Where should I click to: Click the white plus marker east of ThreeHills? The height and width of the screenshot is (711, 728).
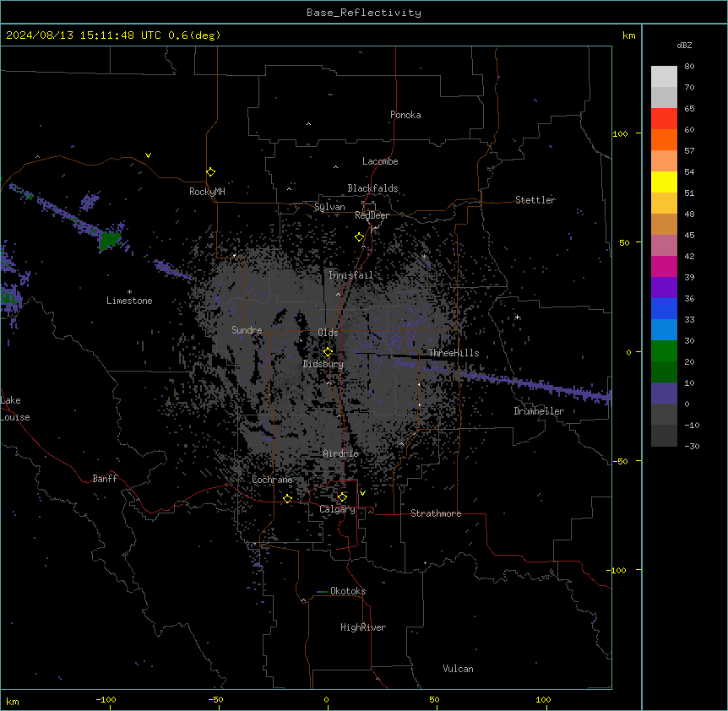click(x=517, y=317)
